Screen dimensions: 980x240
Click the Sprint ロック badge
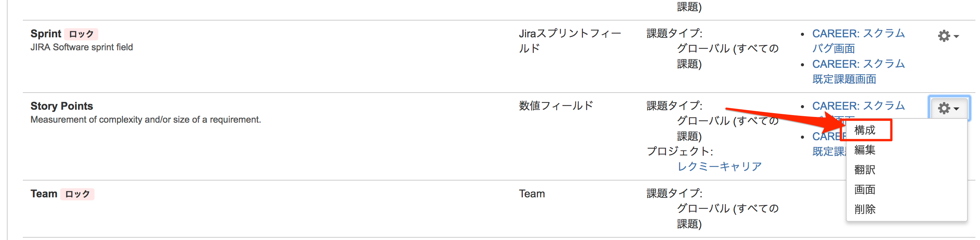click(81, 34)
